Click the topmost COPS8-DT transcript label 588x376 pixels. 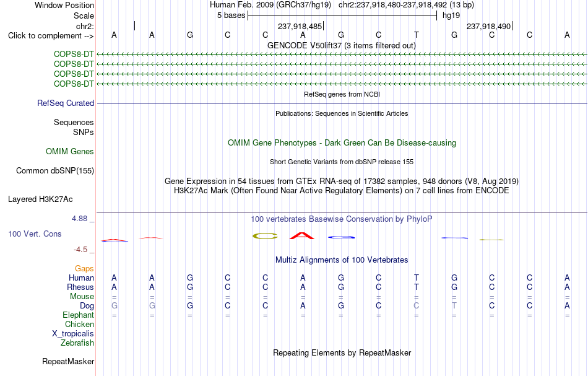(x=74, y=54)
